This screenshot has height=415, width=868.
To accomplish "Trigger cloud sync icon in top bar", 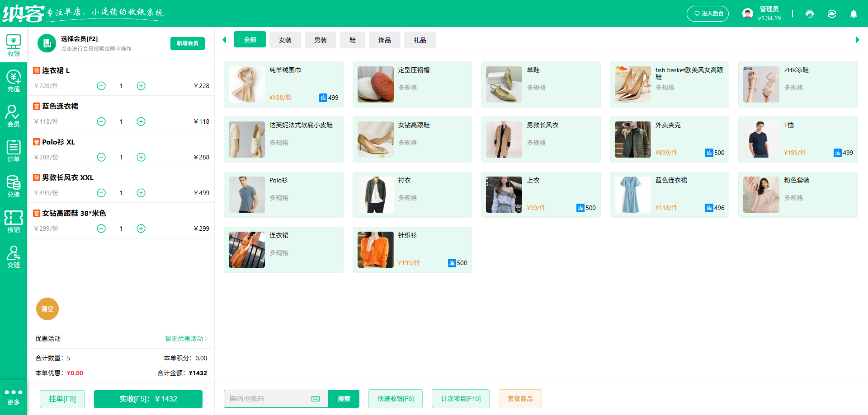I will pos(832,14).
